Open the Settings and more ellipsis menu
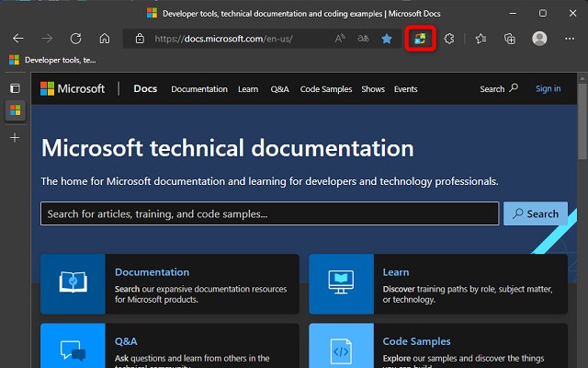 (x=570, y=39)
